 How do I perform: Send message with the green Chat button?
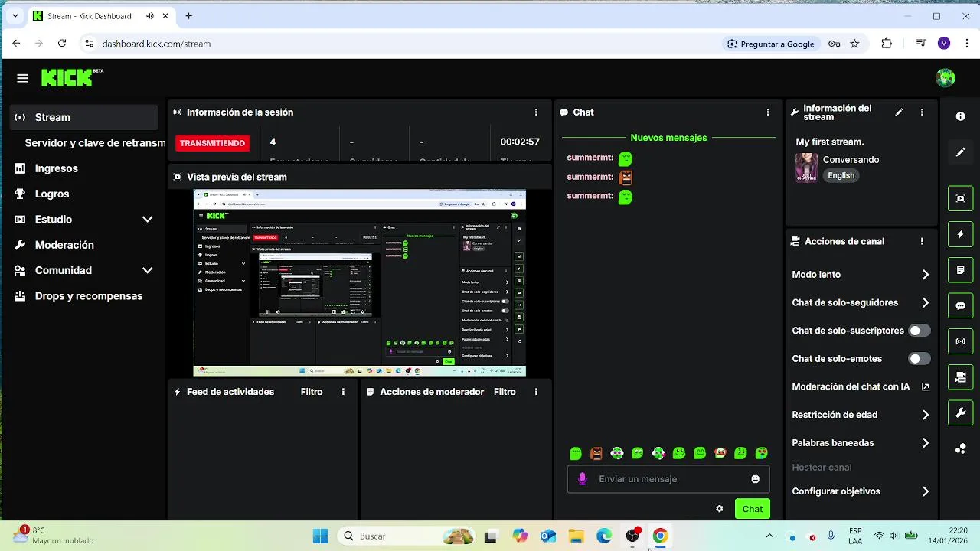[x=752, y=509]
